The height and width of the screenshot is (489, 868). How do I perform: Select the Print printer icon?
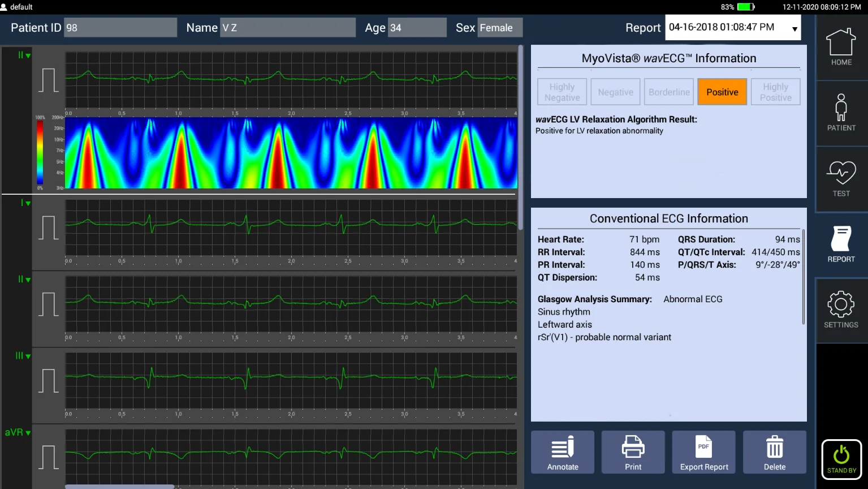[x=633, y=452]
